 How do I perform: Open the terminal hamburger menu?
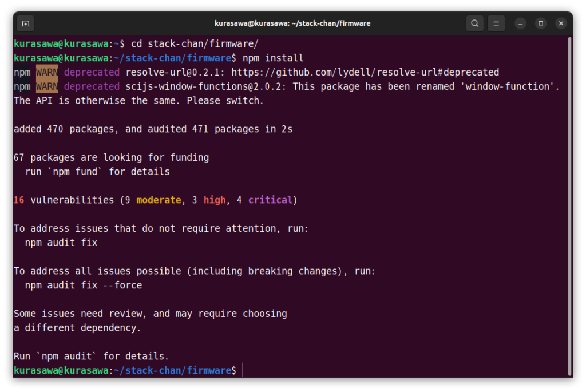(496, 23)
